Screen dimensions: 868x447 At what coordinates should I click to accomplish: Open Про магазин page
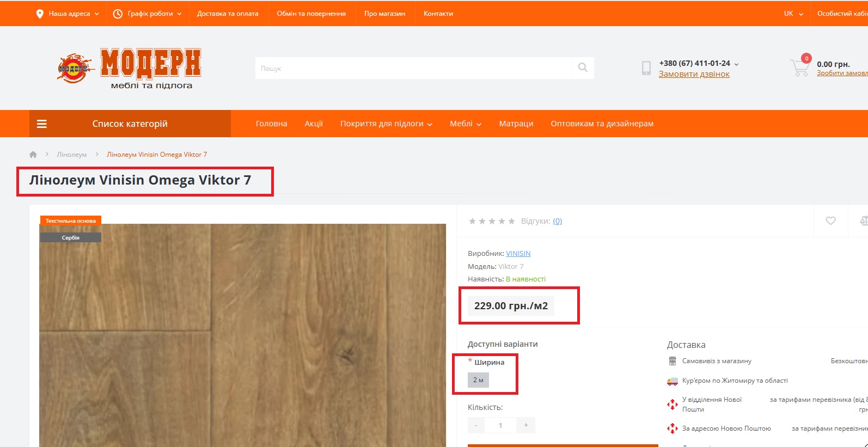[385, 14]
